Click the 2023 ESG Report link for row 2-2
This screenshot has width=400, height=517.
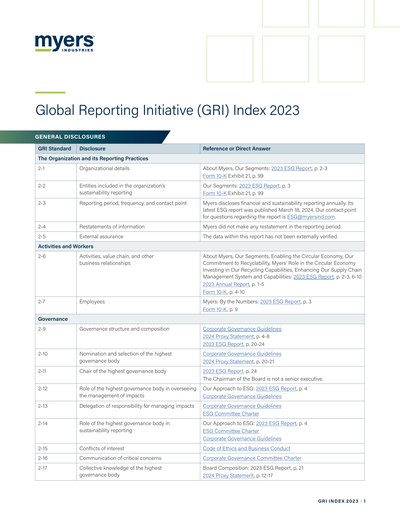click(x=259, y=186)
